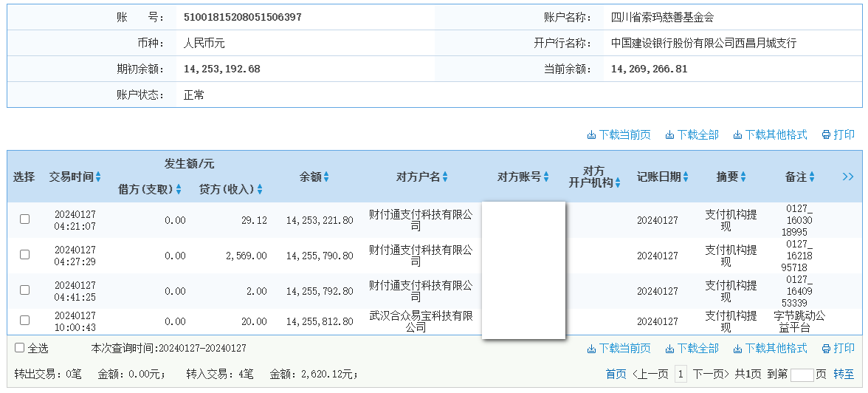Click balance value 14,255,812.80
The image size is (868, 393).
click(x=320, y=321)
